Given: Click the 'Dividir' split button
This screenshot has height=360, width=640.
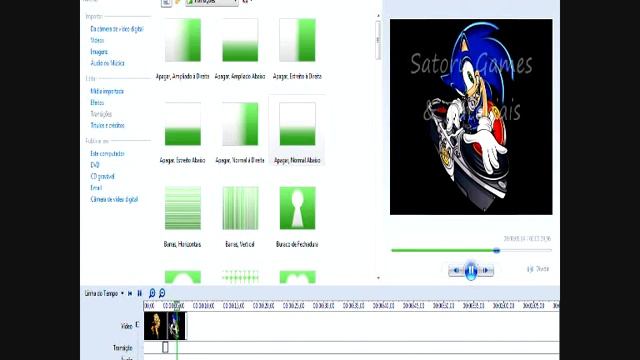Looking at the screenshot, I should click(x=538, y=269).
